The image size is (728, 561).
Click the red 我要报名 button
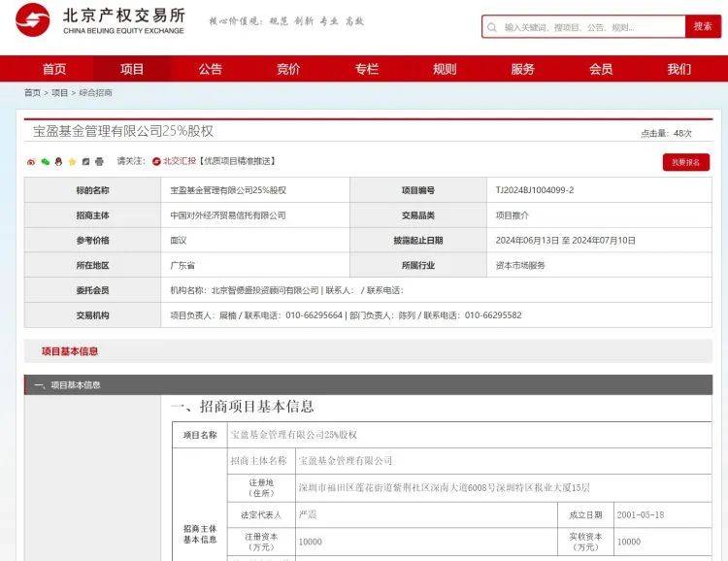coord(685,162)
